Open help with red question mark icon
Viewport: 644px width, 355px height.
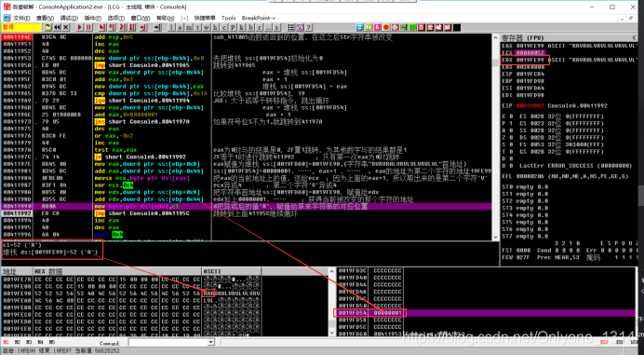pyautogui.click(x=308, y=28)
